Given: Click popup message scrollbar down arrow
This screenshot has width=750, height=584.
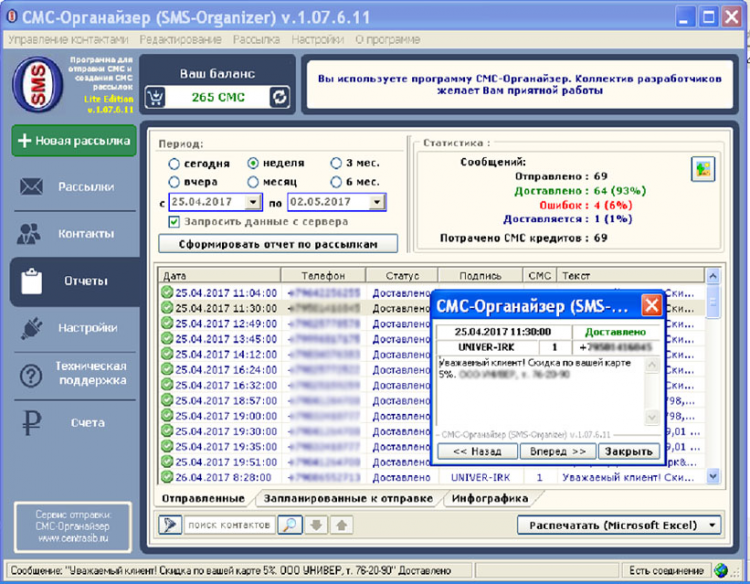Looking at the screenshot, I should pyautogui.click(x=651, y=417).
